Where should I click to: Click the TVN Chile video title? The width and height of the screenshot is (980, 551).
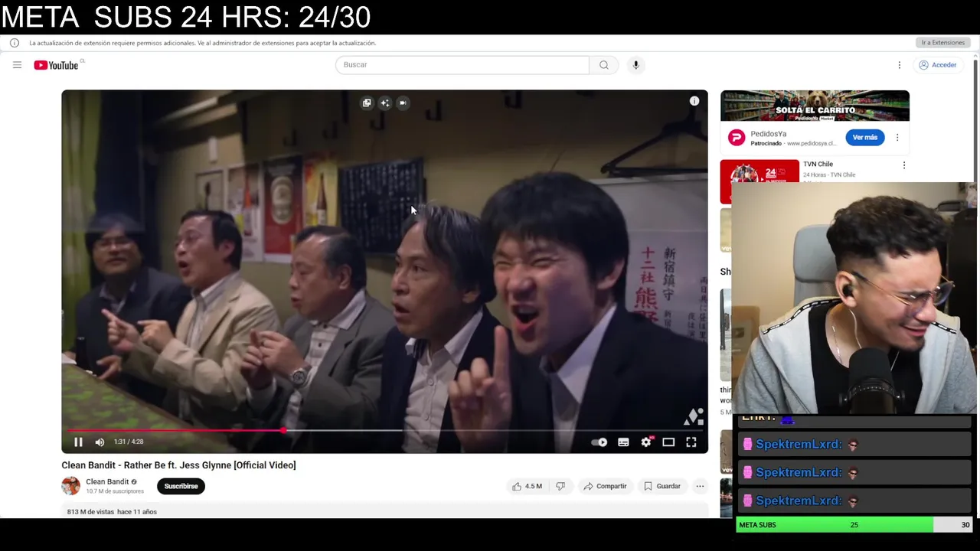(818, 164)
